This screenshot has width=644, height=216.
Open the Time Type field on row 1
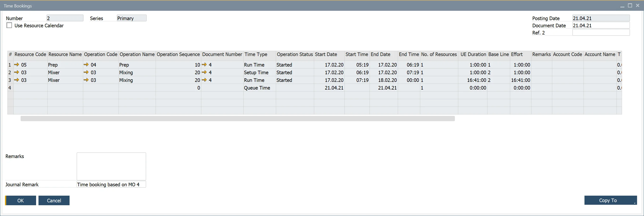[x=254, y=65]
